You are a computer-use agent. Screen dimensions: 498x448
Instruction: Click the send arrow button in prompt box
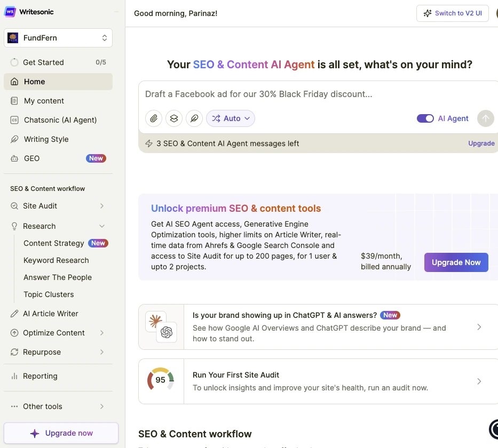pyautogui.click(x=485, y=118)
